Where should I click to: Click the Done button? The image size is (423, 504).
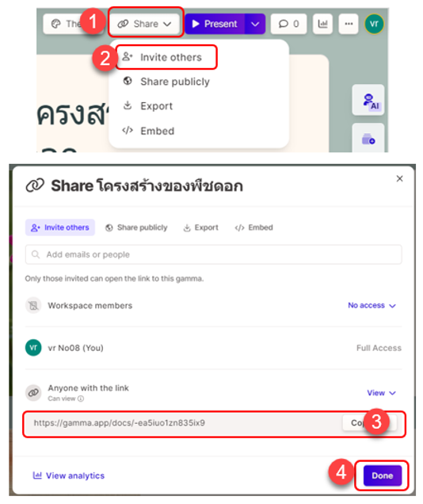[383, 475]
